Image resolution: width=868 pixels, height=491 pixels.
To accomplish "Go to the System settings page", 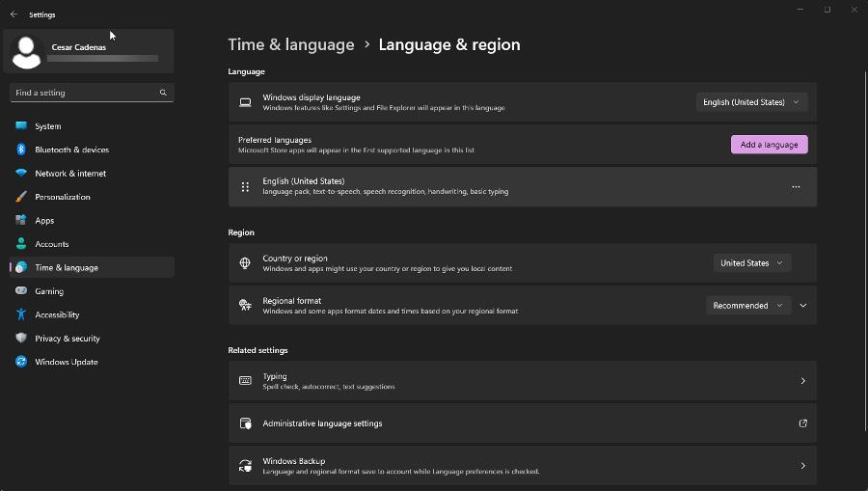I will pyautogui.click(x=47, y=126).
